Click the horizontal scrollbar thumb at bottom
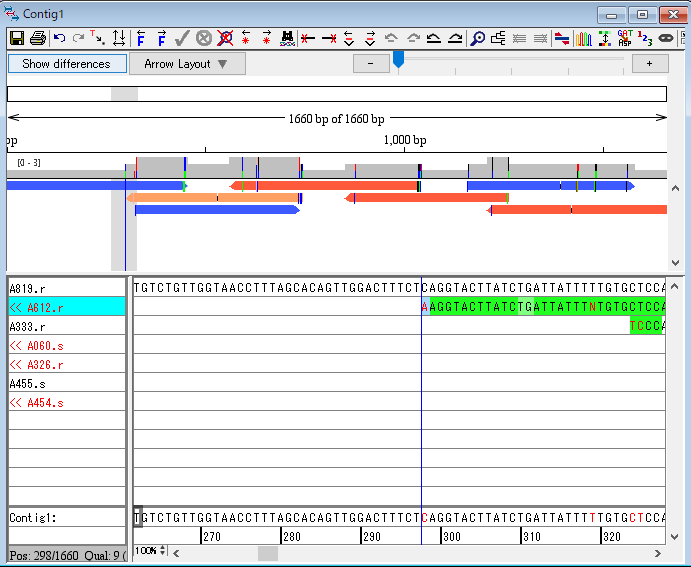The height and width of the screenshot is (567, 691). pos(268,553)
